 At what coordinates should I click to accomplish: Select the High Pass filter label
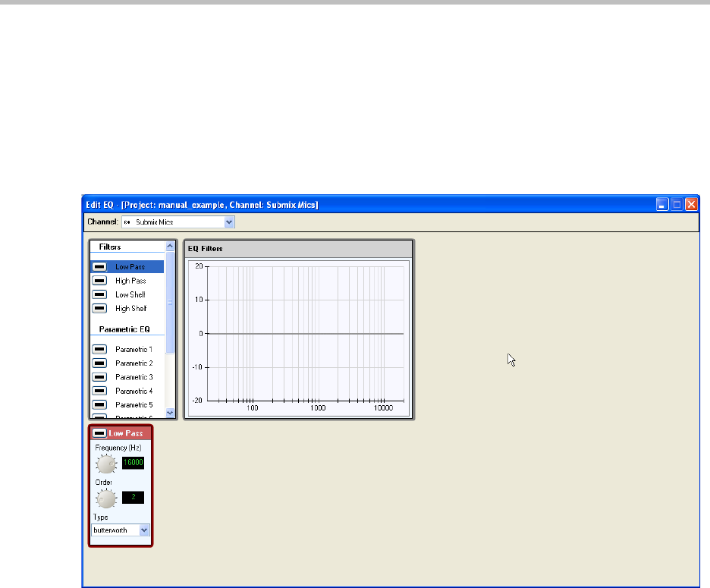click(130, 281)
